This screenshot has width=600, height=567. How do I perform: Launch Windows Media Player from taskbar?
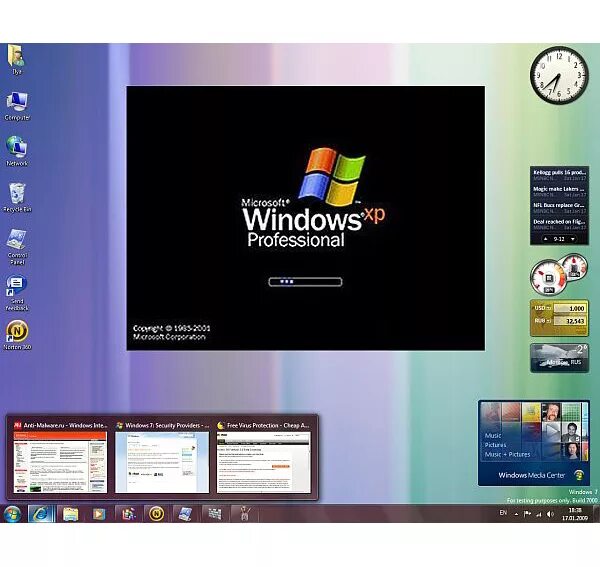tap(99, 514)
